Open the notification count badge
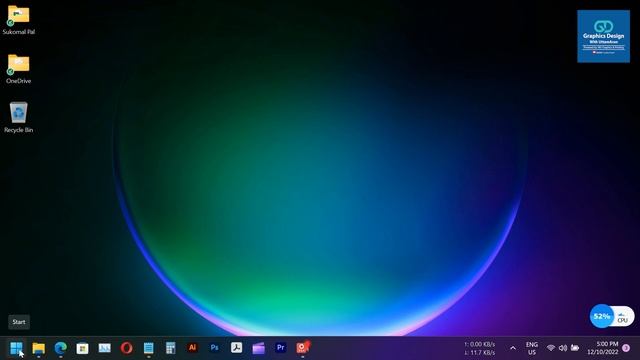 tap(626, 348)
